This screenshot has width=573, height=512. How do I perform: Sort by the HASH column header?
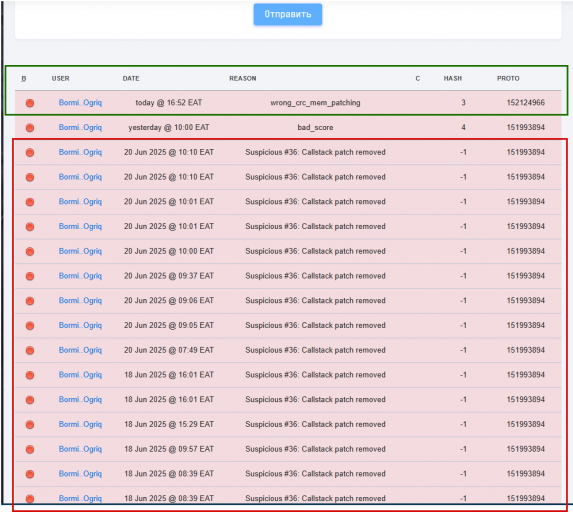click(x=453, y=79)
